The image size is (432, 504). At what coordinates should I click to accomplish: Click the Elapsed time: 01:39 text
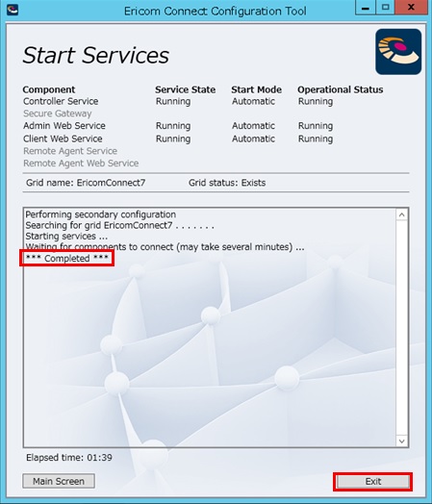[69, 458]
